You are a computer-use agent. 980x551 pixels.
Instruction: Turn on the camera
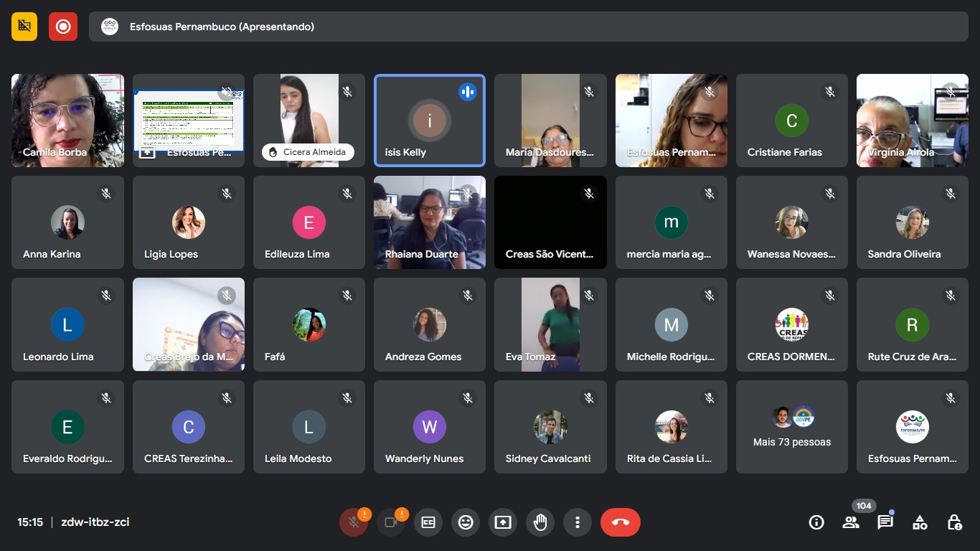pyautogui.click(x=391, y=522)
